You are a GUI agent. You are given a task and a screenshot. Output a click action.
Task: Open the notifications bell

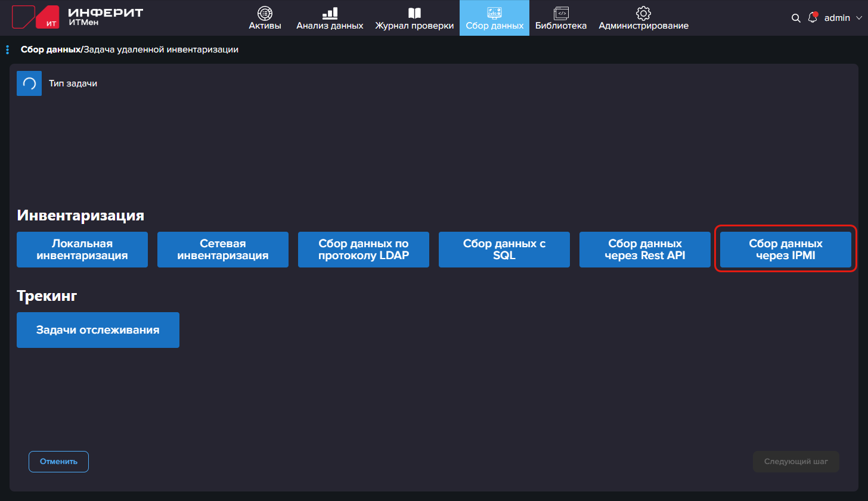(813, 18)
